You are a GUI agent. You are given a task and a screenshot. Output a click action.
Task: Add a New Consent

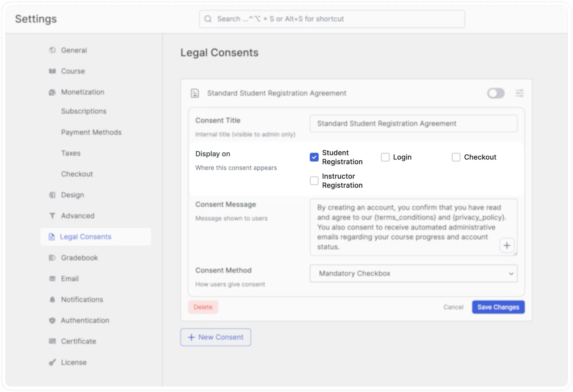click(x=216, y=337)
